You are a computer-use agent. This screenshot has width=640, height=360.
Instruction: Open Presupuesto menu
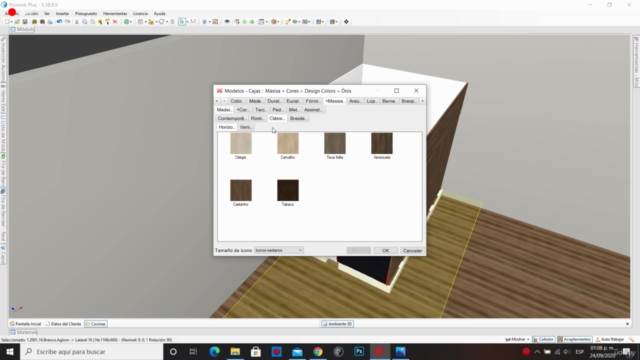(86, 13)
